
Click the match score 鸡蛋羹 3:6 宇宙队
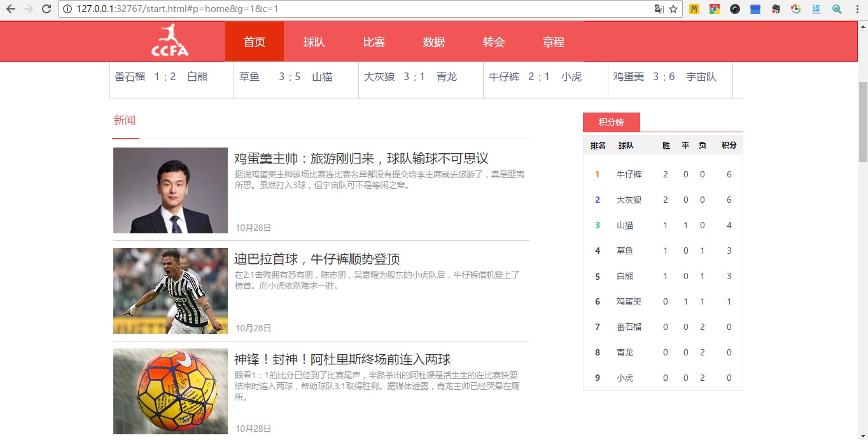665,77
